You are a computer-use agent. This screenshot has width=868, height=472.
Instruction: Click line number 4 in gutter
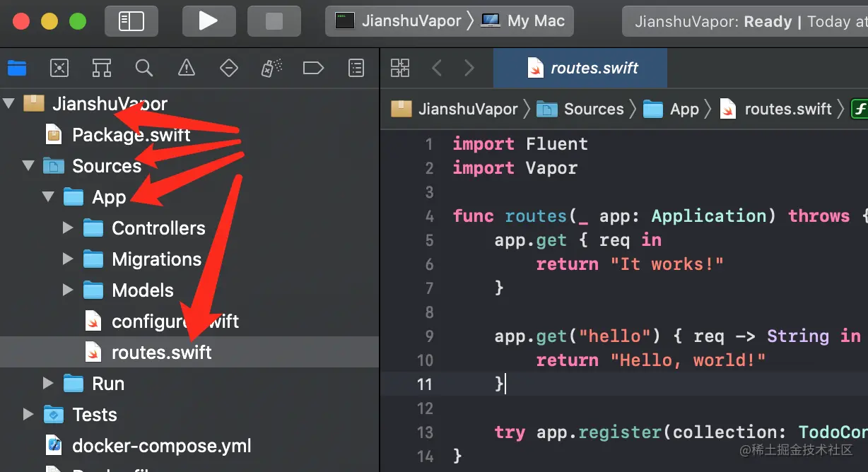point(429,216)
